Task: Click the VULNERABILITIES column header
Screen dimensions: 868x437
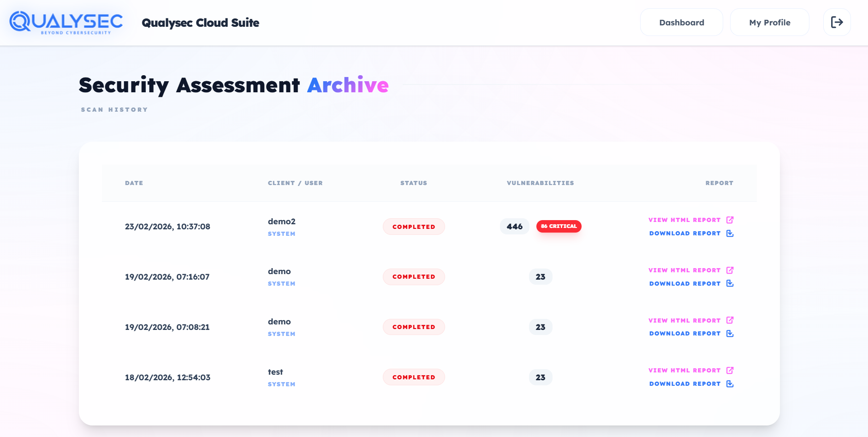Action: (540, 183)
